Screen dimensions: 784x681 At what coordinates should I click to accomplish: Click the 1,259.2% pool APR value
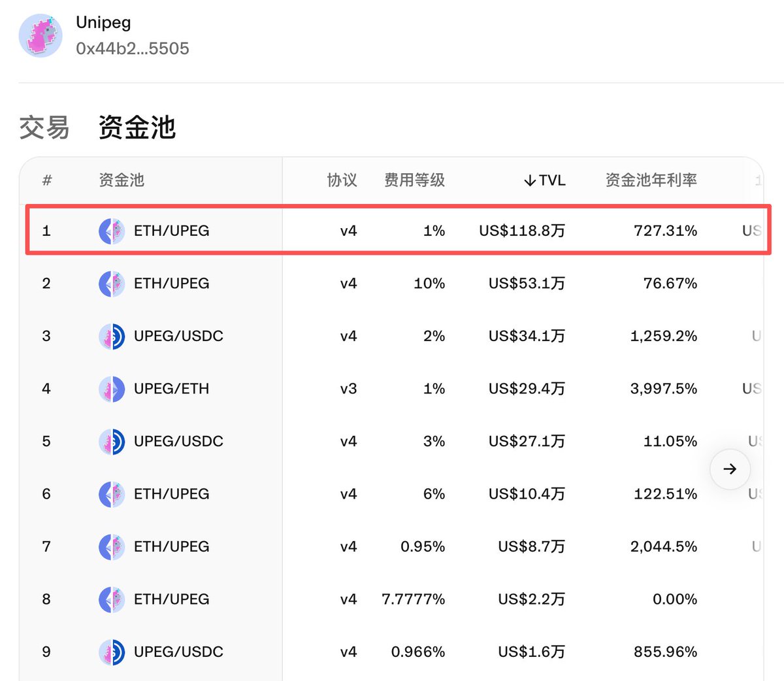pyautogui.click(x=664, y=336)
